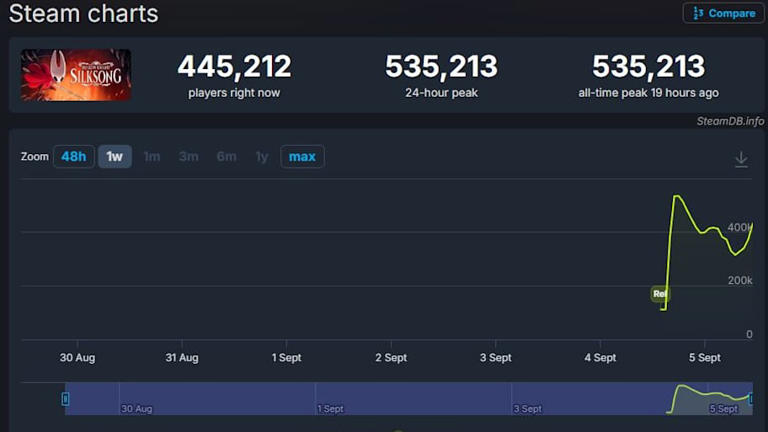
Task: Select the 48h zoom range
Action: tap(73, 157)
